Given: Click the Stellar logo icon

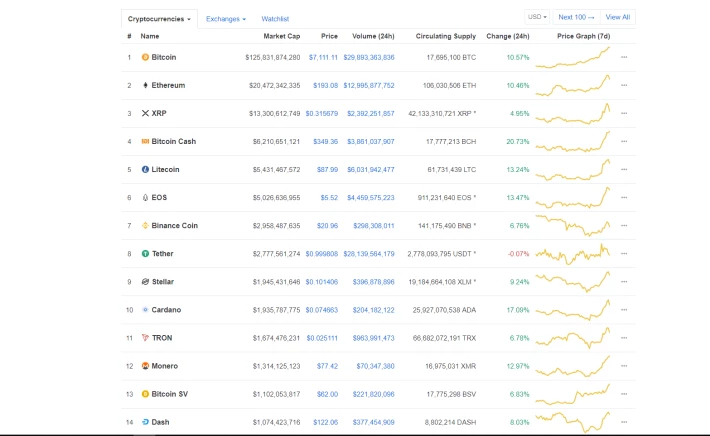Looking at the screenshot, I should pyautogui.click(x=145, y=282).
